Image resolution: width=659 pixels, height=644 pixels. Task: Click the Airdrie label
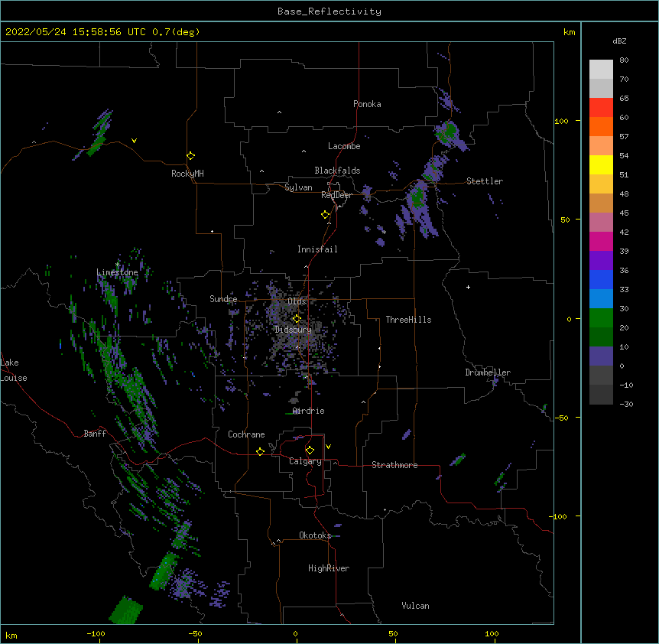click(309, 411)
